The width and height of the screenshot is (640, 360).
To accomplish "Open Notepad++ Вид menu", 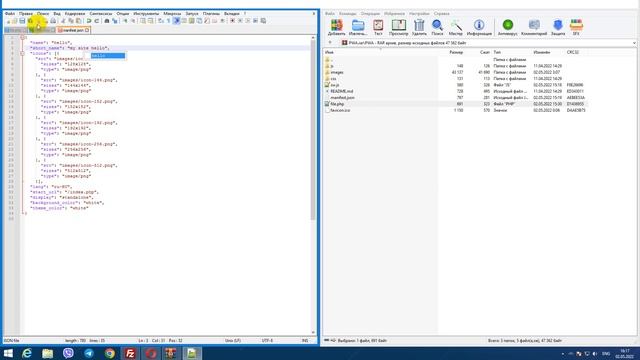I will click(57, 13).
